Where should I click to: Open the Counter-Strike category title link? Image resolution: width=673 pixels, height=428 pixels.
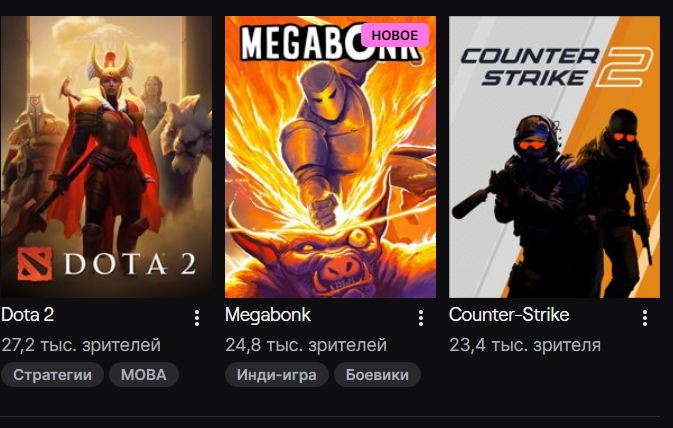click(509, 315)
